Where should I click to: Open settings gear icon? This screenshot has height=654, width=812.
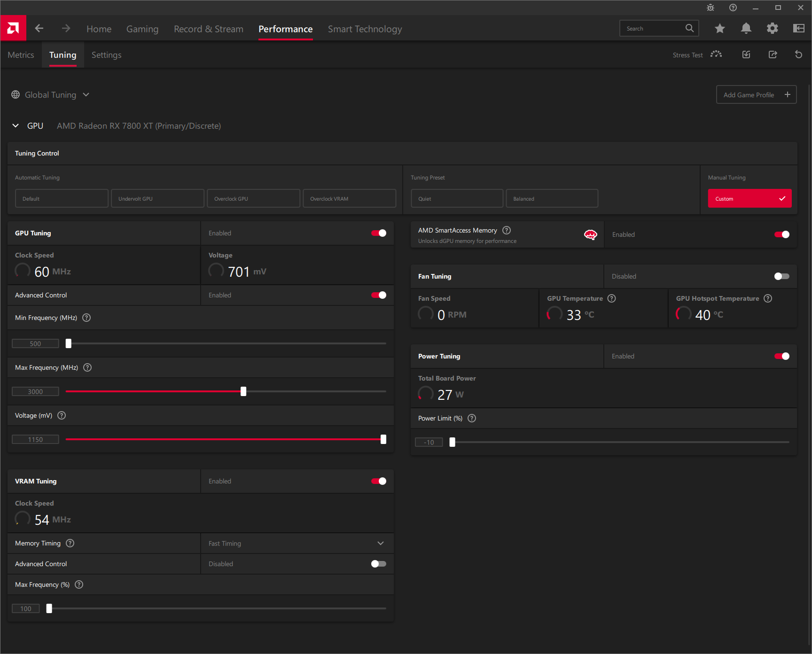tap(772, 29)
